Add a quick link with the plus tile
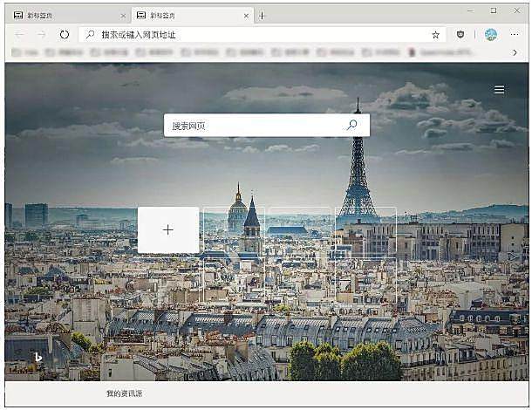Screen dimensions: 532x410 [x=168, y=229]
